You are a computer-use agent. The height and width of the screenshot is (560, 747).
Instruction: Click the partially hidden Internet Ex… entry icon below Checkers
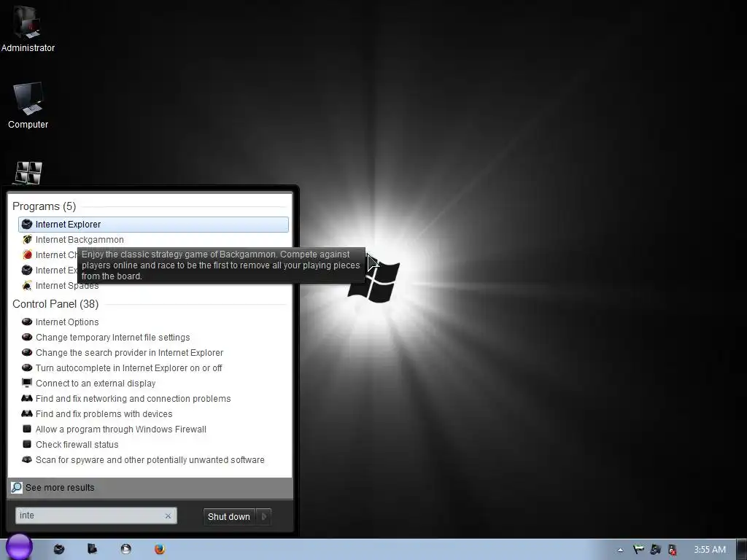coord(27,270)
